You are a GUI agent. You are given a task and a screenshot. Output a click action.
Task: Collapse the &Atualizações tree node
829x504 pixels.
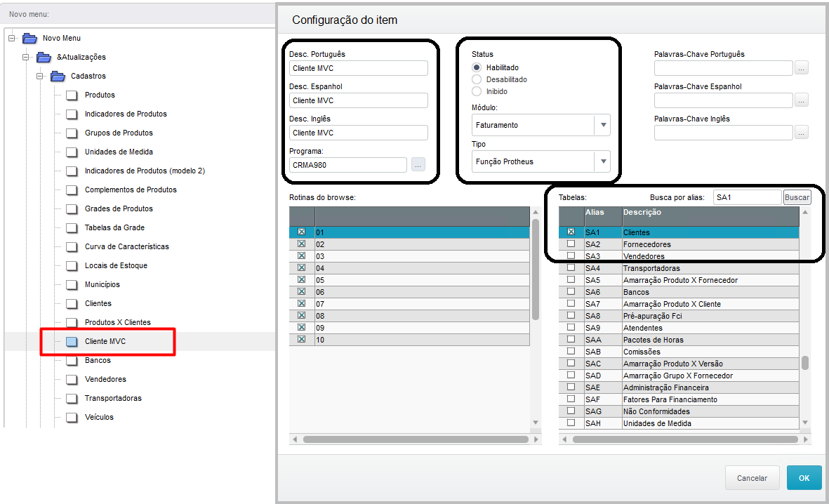pos(25,57)
